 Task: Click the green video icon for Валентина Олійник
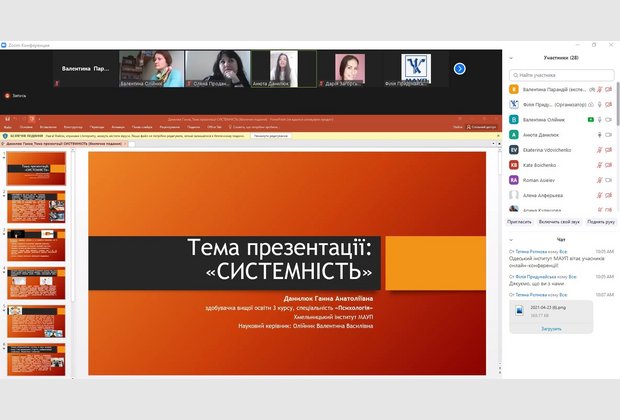click(x=591, y=119)
